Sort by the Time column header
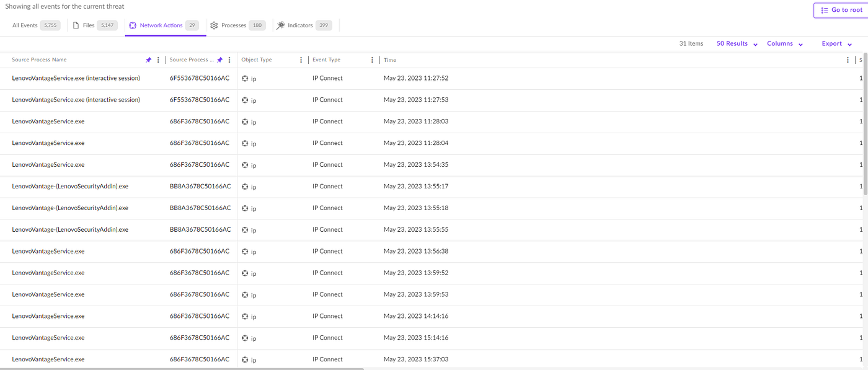The width and height of the screenshot is (868, 370). 390,60
